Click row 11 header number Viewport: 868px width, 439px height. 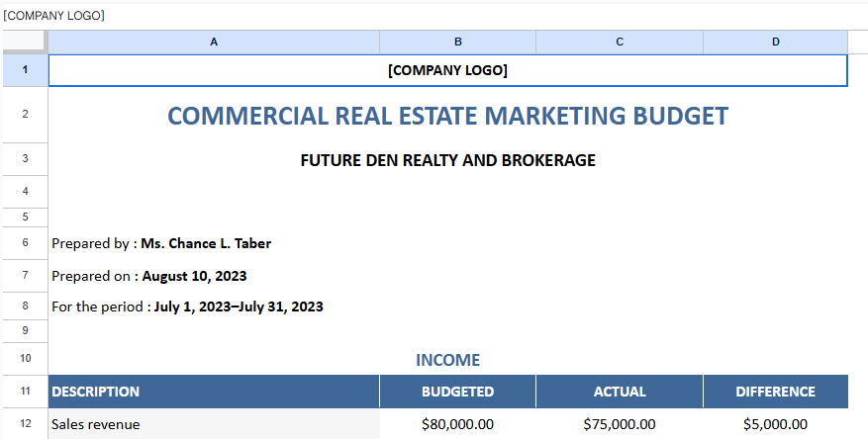[24, 392]
